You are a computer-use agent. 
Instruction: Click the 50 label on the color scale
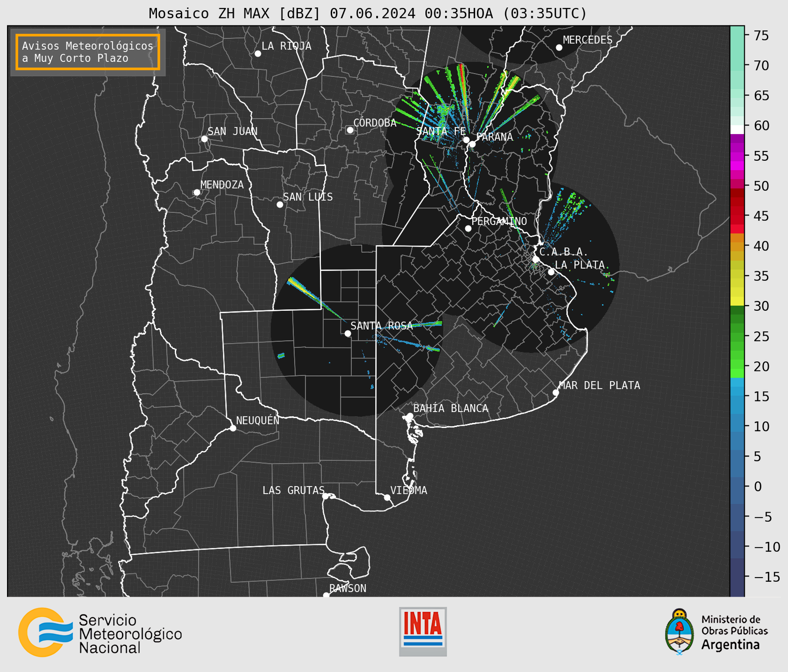tap(761, 186)
